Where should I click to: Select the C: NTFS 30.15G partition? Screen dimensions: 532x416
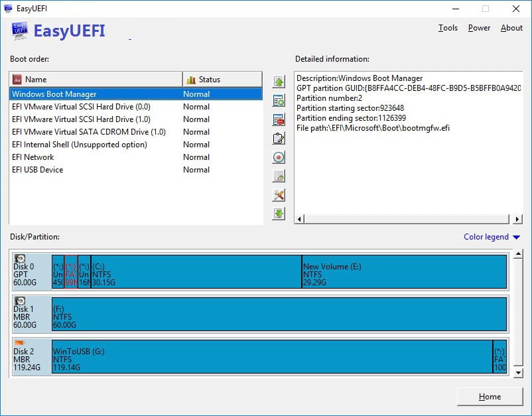point(196,272)
